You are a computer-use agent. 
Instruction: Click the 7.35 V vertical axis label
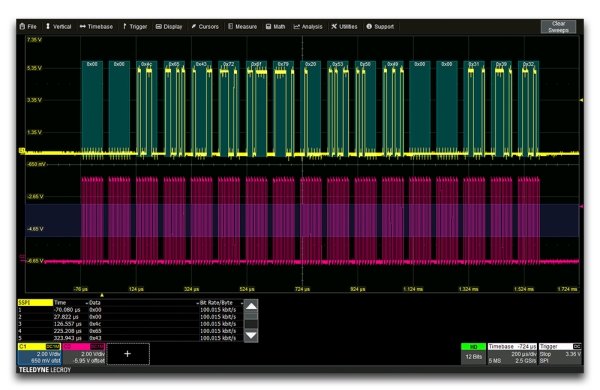tap(34, 39)
